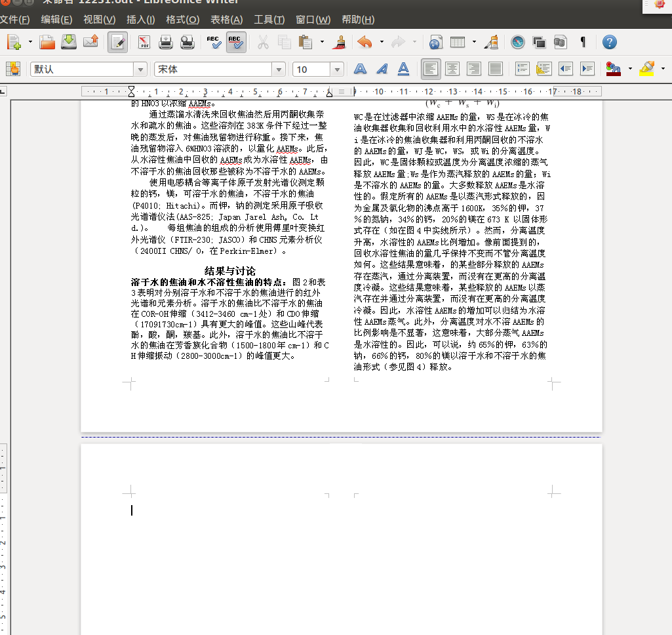Open the 帮助(H) menu
The image size is (672, 635).
point(358,20)
